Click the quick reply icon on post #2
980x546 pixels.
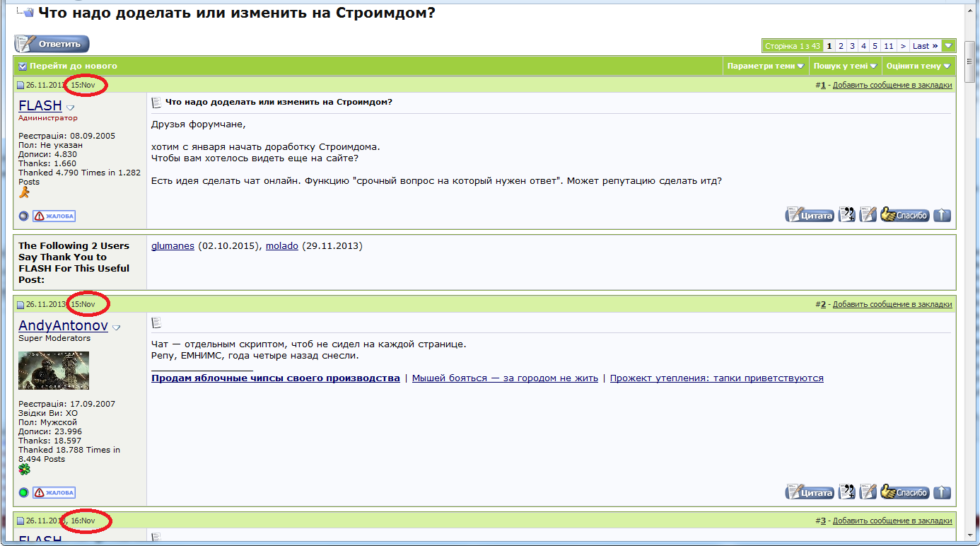click(868, 492)
